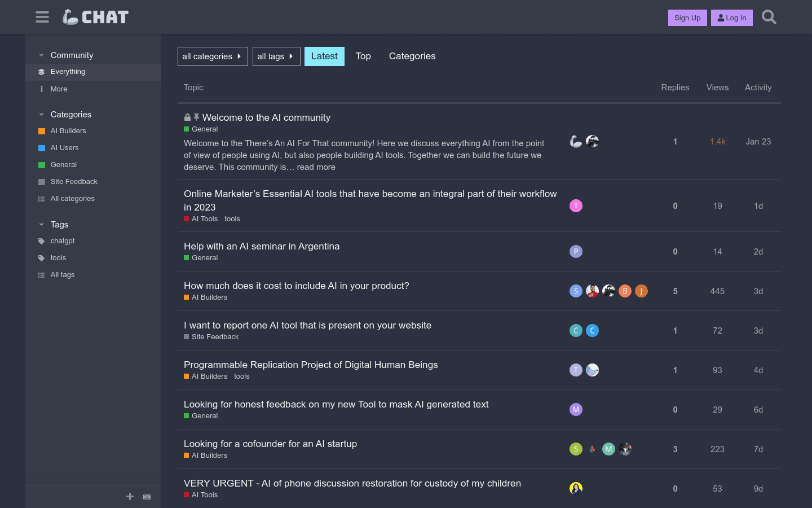Open 'Help with an AI seminar in Argentina' topic

tap(262, 246)
